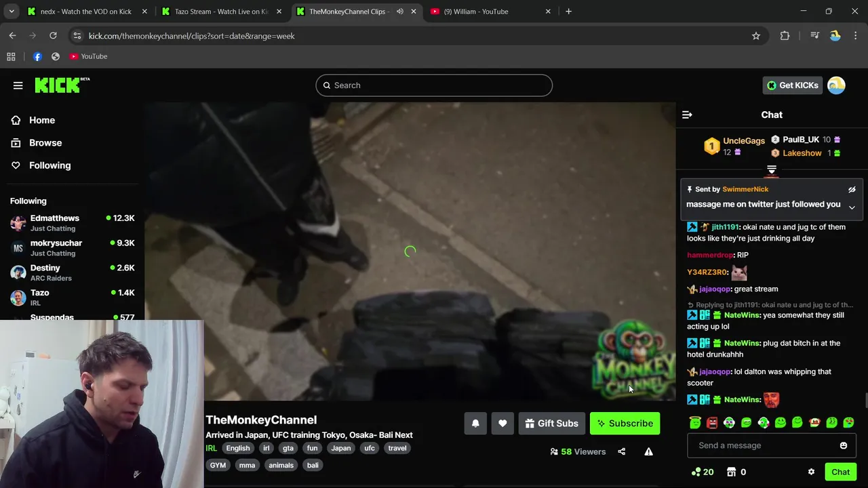
Task: Open Following in sidebar
Action: click(x=50, y=165)
